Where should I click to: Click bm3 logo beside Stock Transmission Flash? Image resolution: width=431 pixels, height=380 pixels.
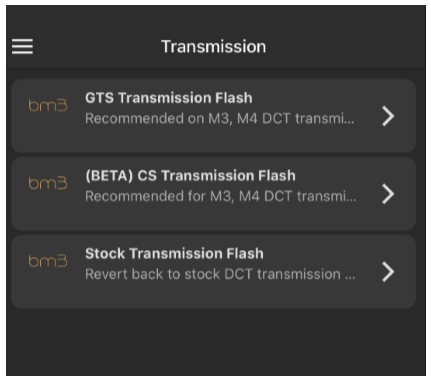[x=48, y=261]
